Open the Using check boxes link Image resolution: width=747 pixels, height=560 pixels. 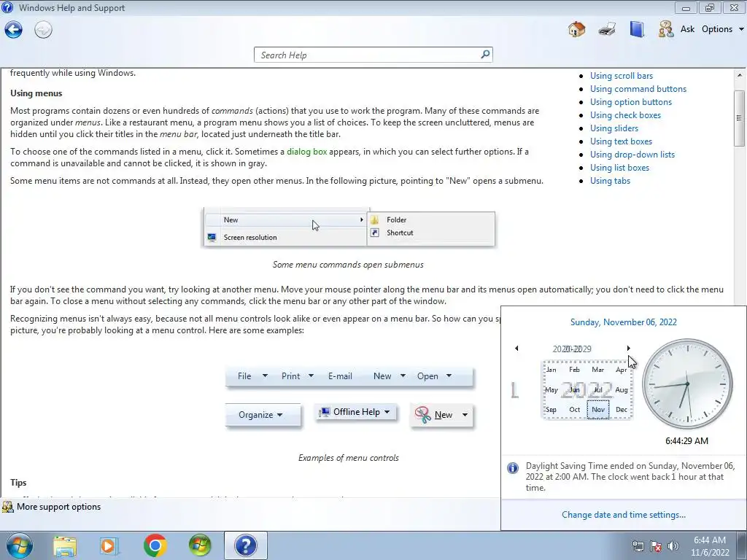pos(625,115)
